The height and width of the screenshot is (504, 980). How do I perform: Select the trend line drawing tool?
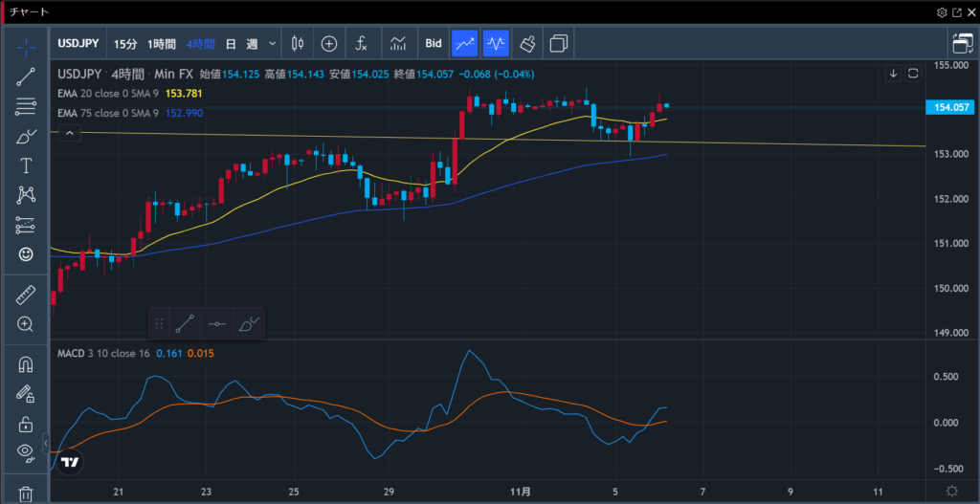tap(26, 77)
